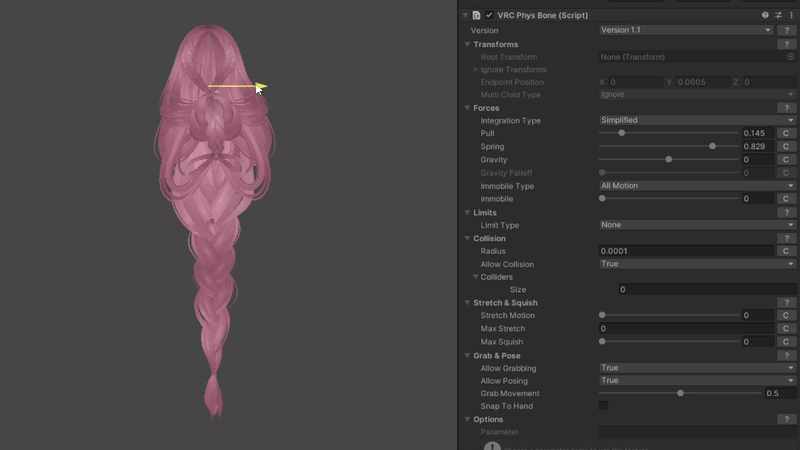Click the script icon beside VRC Phys Bone
The image size is (800, 450).
(x=476, y=15)
